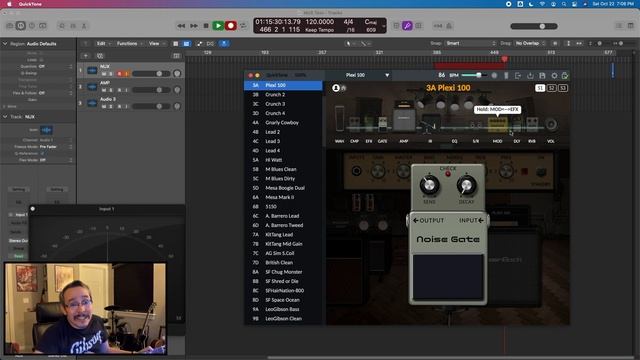
Task: Toggle Show Automation button in tracks menu bar
Action: [199, 43]
